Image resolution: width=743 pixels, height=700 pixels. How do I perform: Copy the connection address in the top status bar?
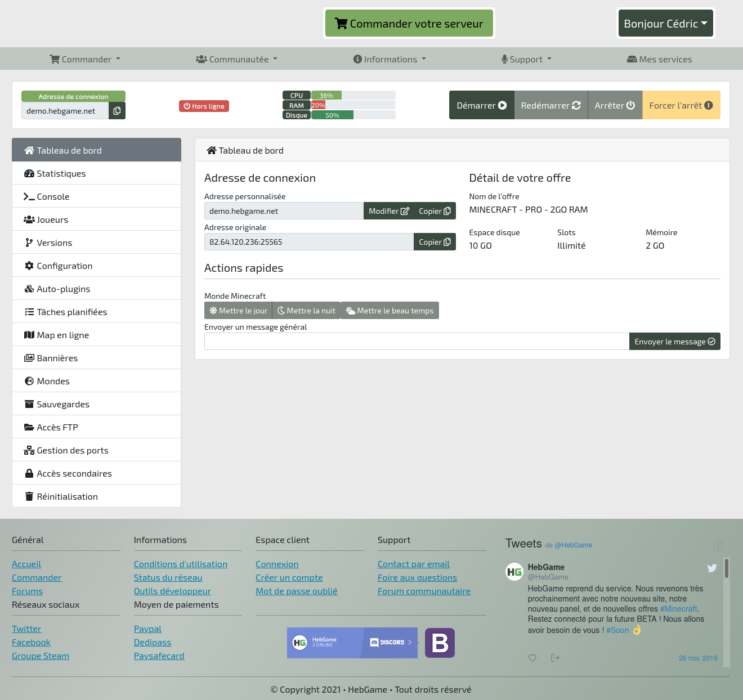[117, 111]
